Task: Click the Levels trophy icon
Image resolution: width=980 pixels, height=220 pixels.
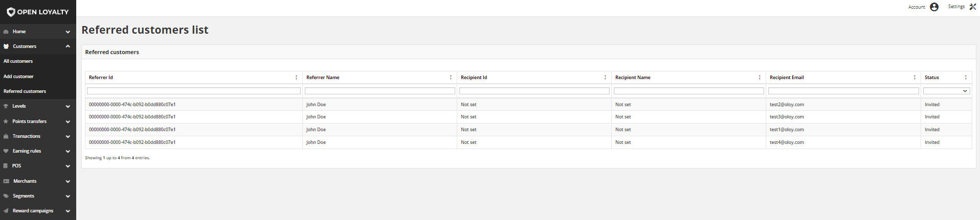Action: click(x=6, y=106)
